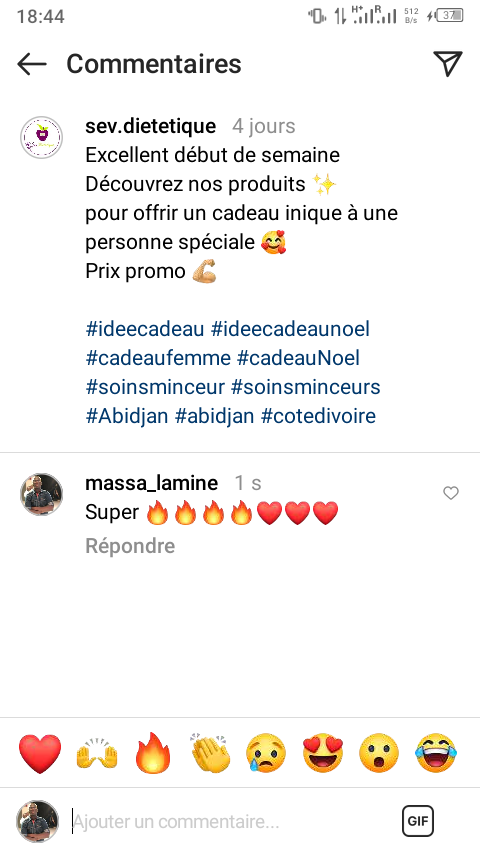The height and width of the screenshot is (854, 480).
Task: Like massa_lamine's comment with the heart
Action: (x=451, y=493)
